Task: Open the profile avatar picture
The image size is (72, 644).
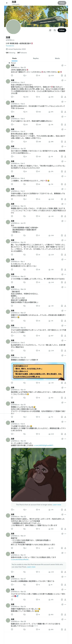Action: click(x=13, y=27)
